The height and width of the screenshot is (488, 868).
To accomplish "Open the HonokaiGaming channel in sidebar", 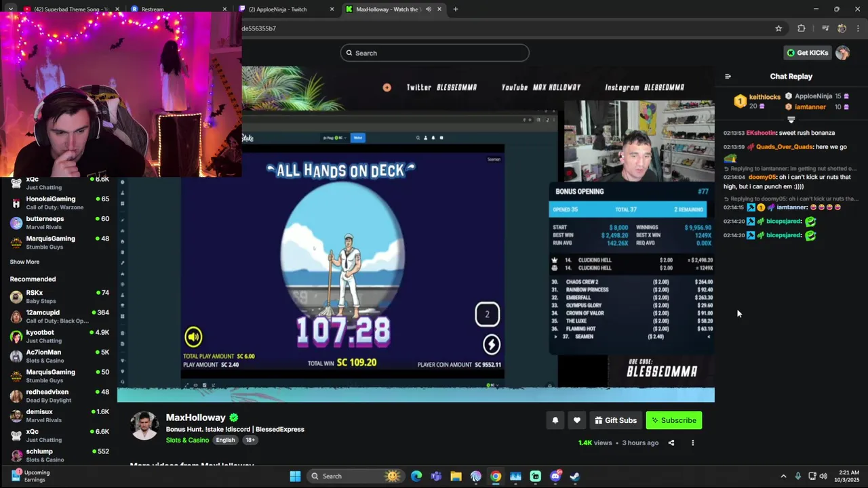I will point(60,203).
